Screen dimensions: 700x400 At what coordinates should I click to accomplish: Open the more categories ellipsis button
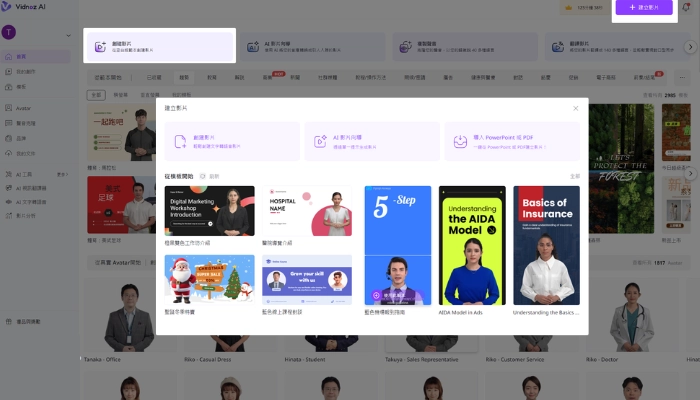[682, 77]
